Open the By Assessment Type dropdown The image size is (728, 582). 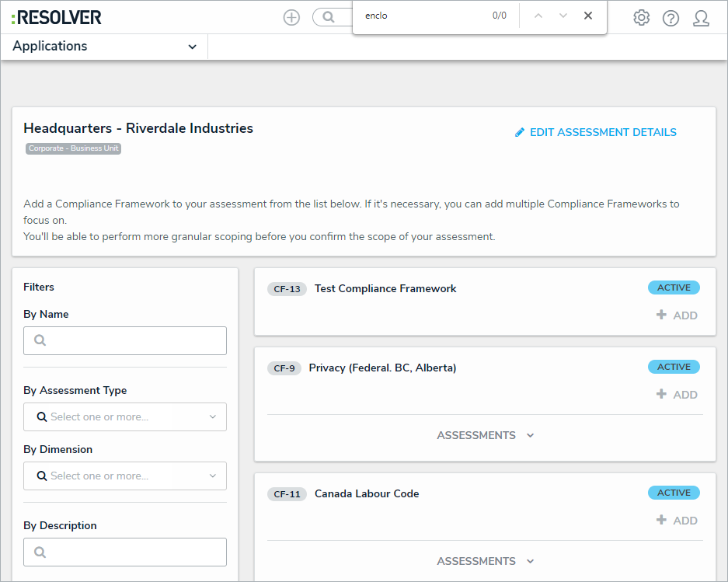pos(125,416)
